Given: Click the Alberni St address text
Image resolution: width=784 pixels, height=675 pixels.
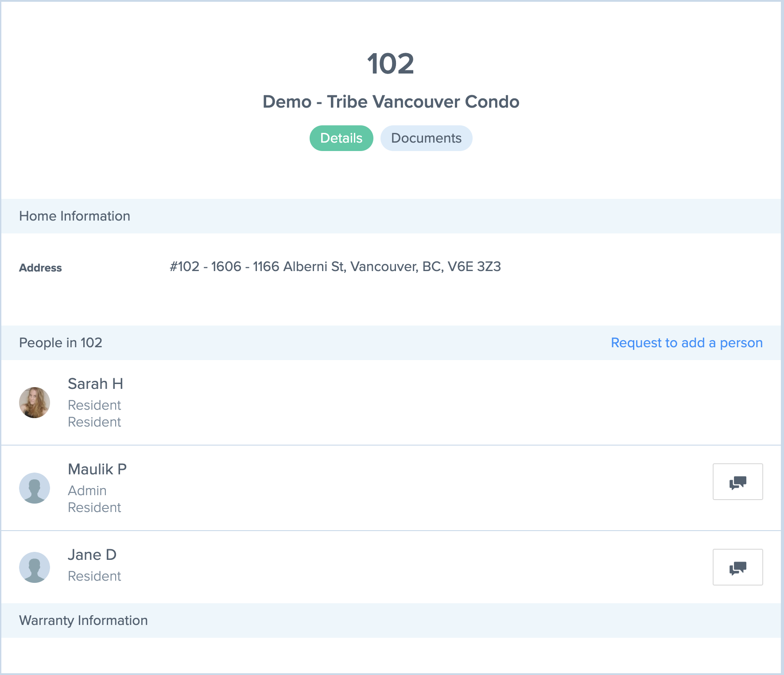Looking at the screenshot, I should 335,267.
